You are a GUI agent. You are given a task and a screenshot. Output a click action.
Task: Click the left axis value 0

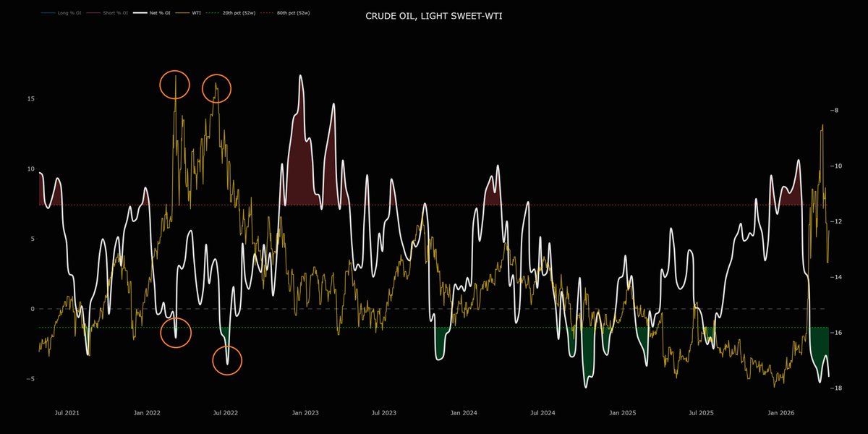click(x=33, y=309)
